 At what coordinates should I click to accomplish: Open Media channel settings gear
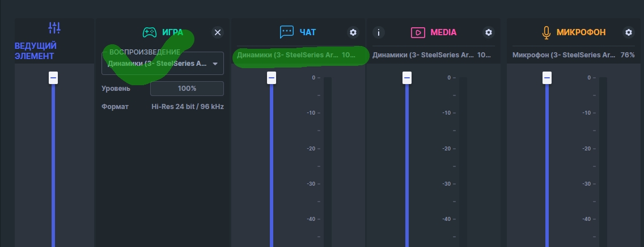[x=489, y=32]
